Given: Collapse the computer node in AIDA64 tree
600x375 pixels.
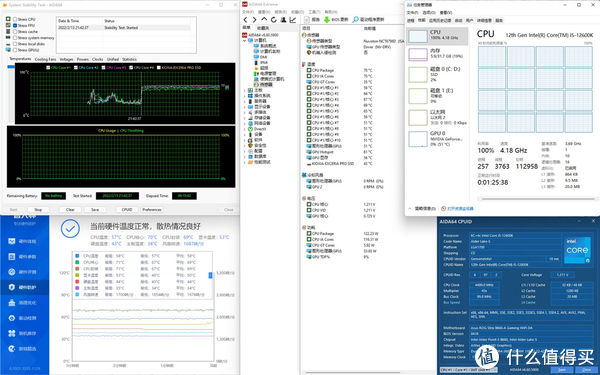Looking at the screenshot, I should (x=245, y=40).
